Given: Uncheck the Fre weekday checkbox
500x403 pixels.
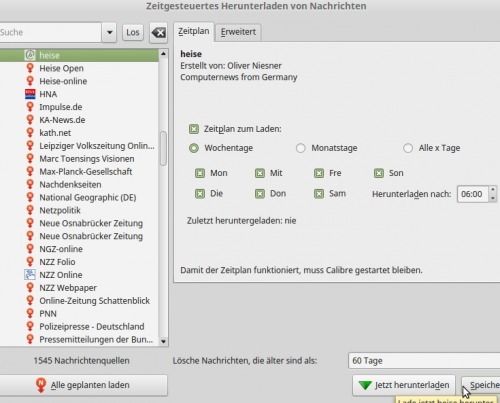Looking at the screenshot, I should coord(319,173).
